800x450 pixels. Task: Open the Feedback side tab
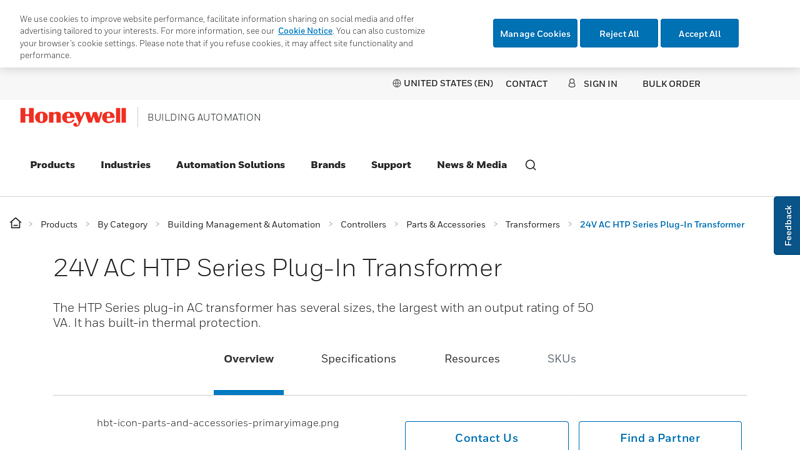787,226
